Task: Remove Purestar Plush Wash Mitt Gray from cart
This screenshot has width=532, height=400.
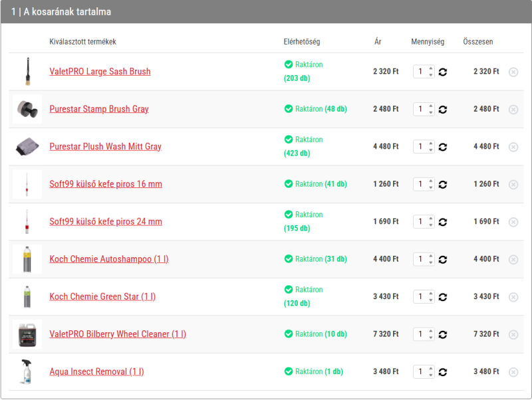Action: (x=513, y=147)
